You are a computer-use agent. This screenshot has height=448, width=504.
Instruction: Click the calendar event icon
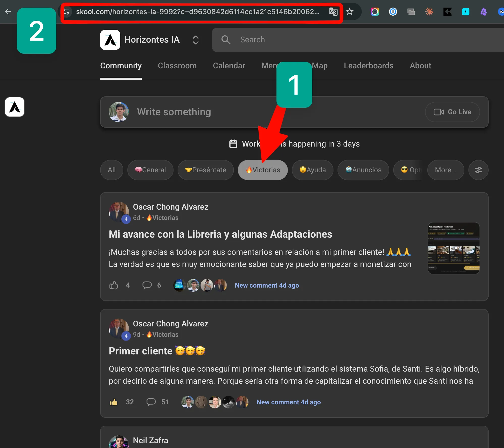click(x=233, y=144)
